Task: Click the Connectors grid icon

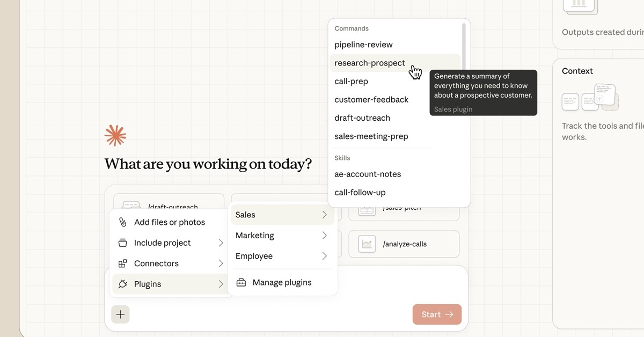Action: pyautogui.click(x=123, y=263)
